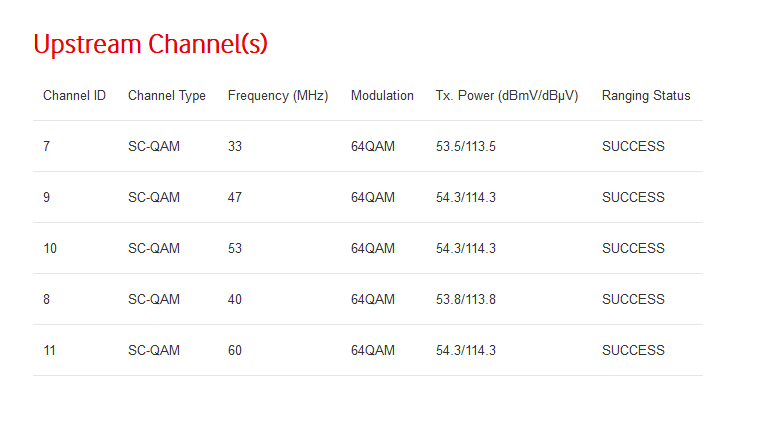This screenshot has height=426, width=758.
Task: Click SUCCESS status for channel 10
Action: [633, 248]
